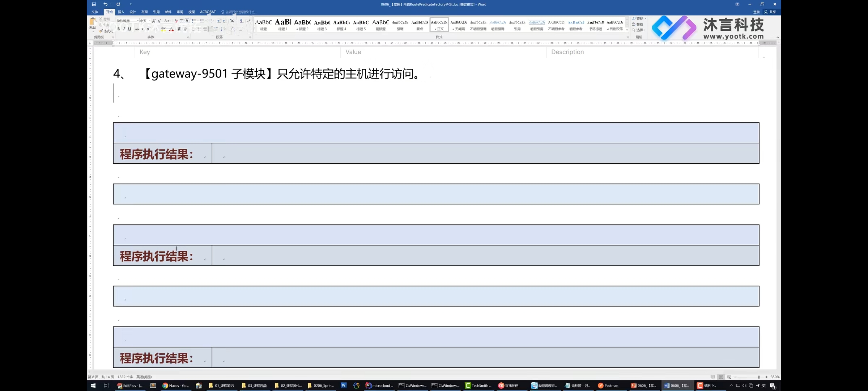Viewport: 868px width, 391px height.
Task: Click the Format Painter (格式刷) brush icon
Action: 101,31
